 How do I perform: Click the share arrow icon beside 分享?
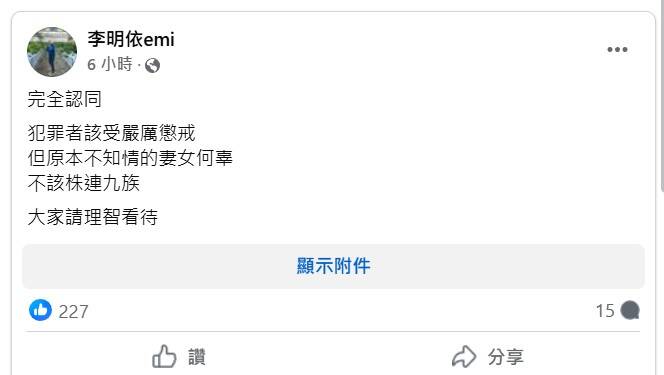pyautogui.click(x=464, y=356)
